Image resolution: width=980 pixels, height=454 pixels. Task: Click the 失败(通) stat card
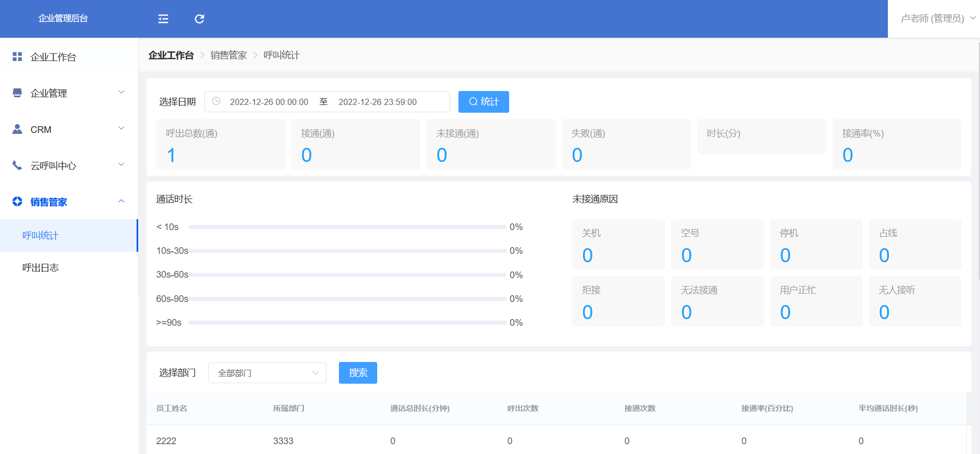tap(626, 144)
